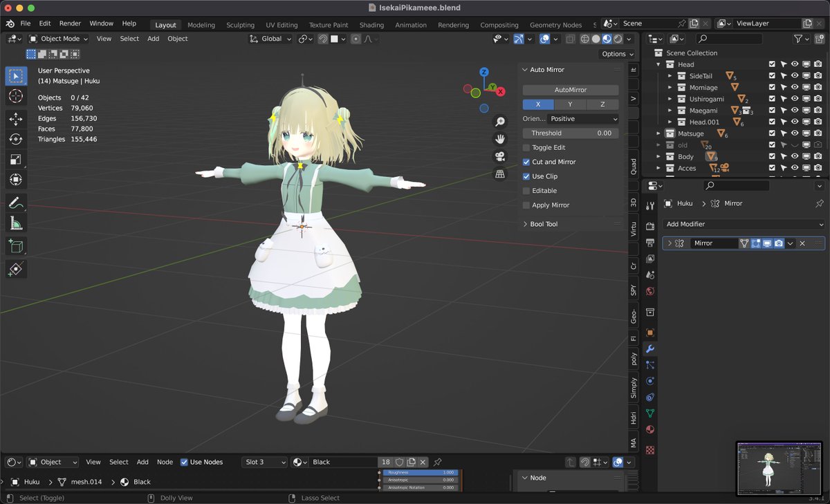This screenshot has height=504, width=830.
Task: Open the Output properties tab
Action: coord(650,243)
